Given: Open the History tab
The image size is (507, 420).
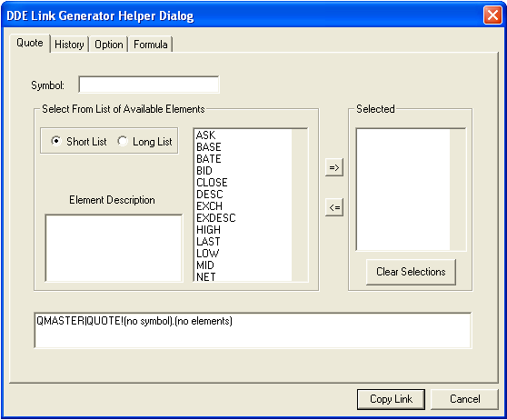Looking at the screenshot, I should coord(69,45).
